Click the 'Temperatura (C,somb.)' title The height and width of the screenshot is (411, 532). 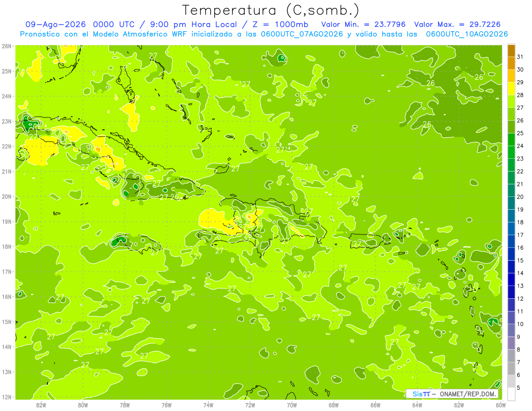[270, 11]
